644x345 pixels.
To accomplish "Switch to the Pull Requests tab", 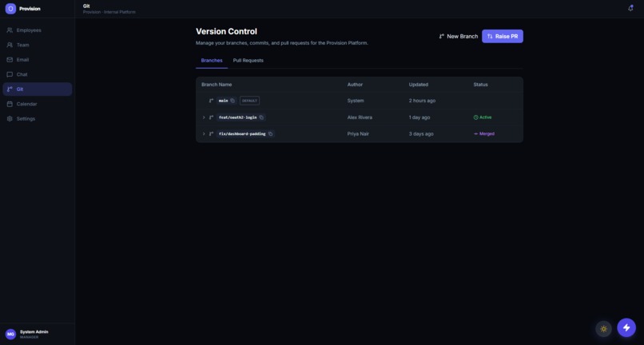I will (x=248, y=61).
